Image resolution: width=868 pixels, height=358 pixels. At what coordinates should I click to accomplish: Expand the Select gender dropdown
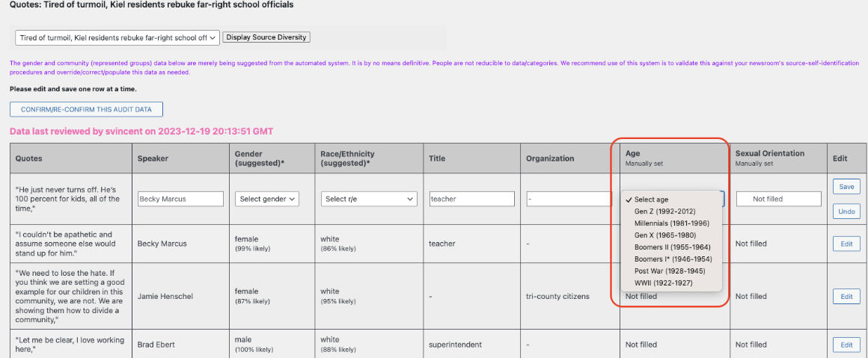[267, 199]
